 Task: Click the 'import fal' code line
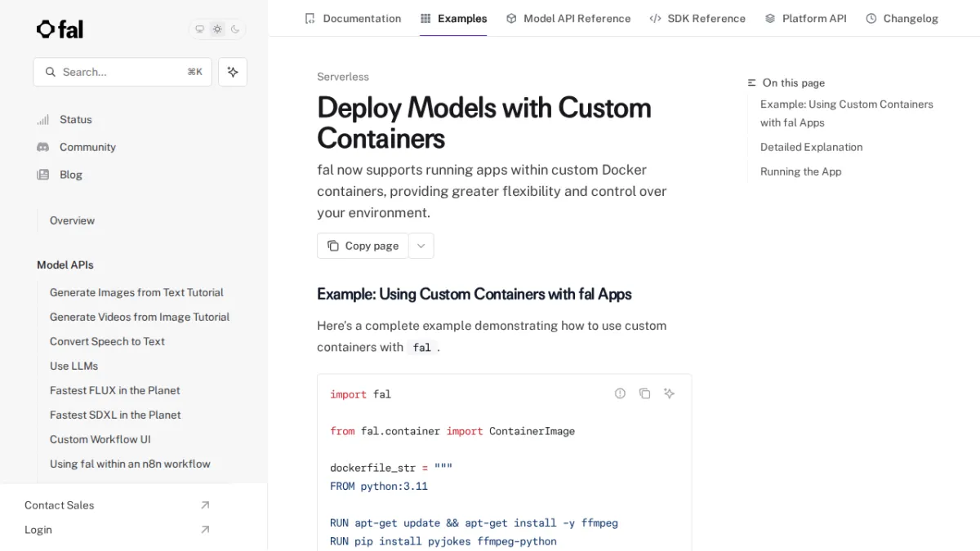click(360, 394)
